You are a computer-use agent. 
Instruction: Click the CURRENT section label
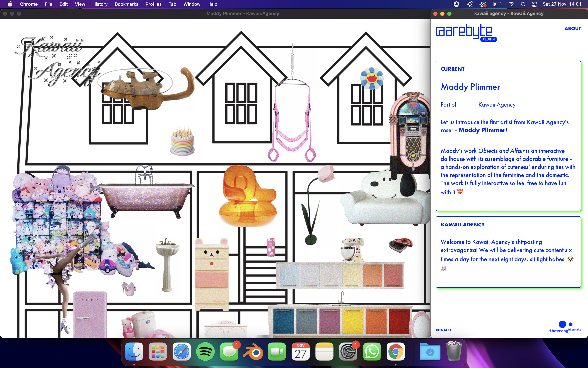pyautogui.click(x=452, y=69)
